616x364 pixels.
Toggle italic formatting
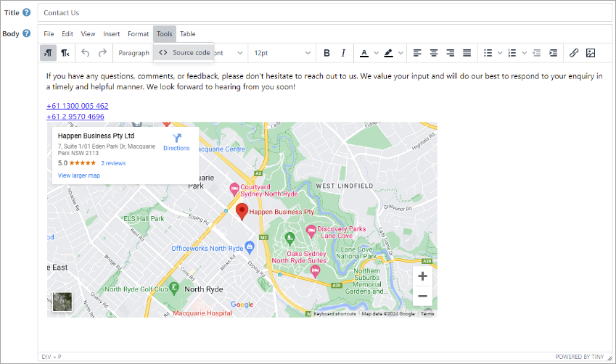[343, 53]
